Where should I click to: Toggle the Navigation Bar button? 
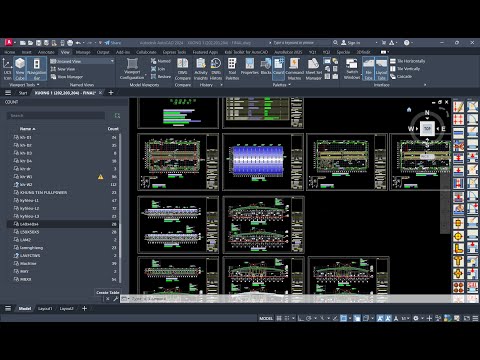(37, 69)
